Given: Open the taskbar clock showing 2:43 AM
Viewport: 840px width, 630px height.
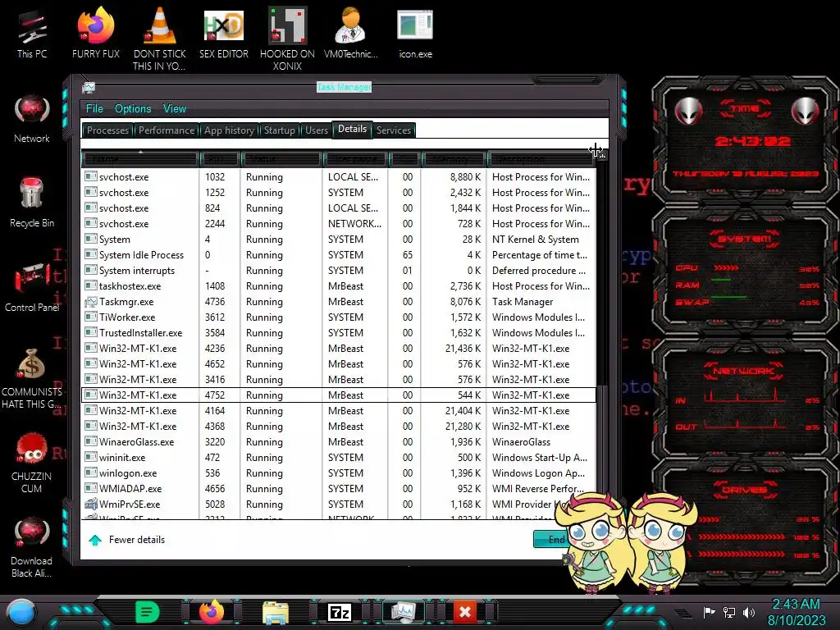Looking at the screenshot, I should point(796,612).
